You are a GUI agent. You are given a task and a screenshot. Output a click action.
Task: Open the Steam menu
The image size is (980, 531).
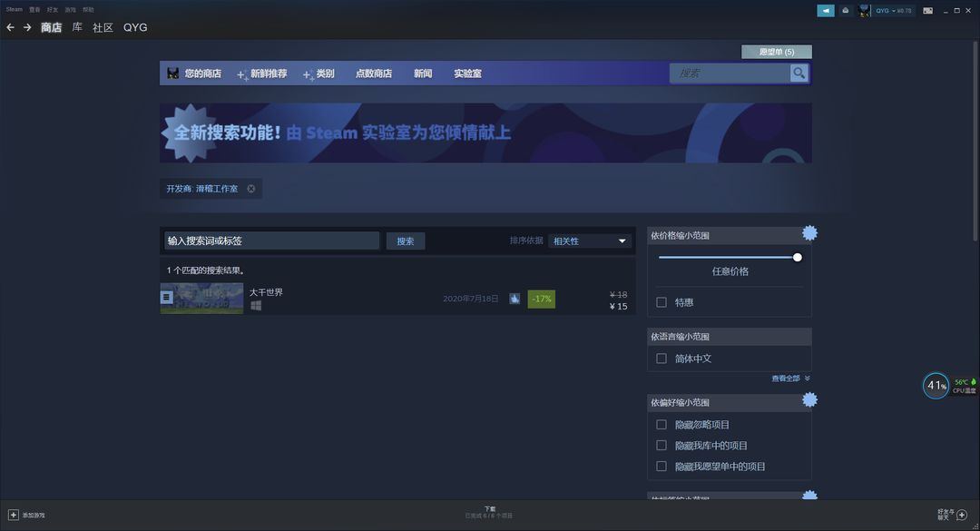coord(14,9)
